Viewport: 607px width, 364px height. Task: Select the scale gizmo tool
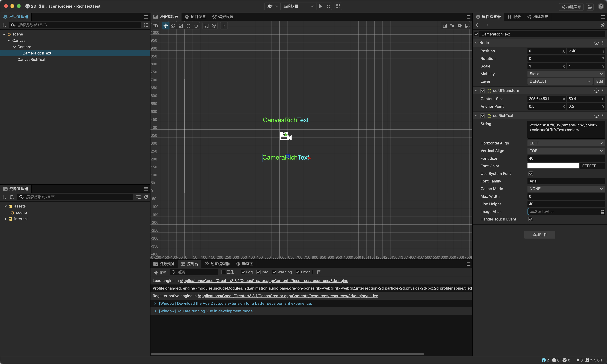(x=181, y=26)
